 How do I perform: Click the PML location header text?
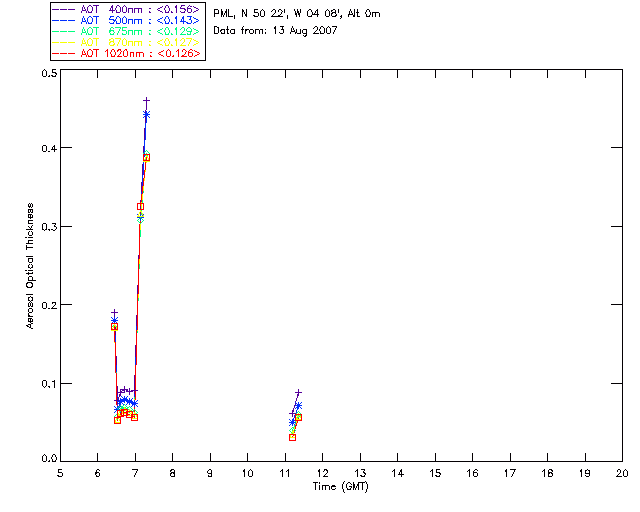coord(297,14)
